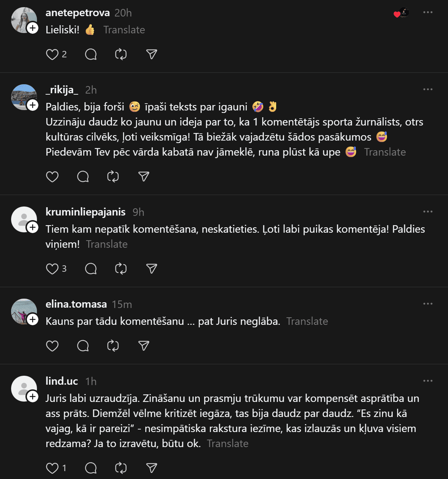
Task: Share anetepetrova's comment via send icon
Action: click(x=152, y=54)
